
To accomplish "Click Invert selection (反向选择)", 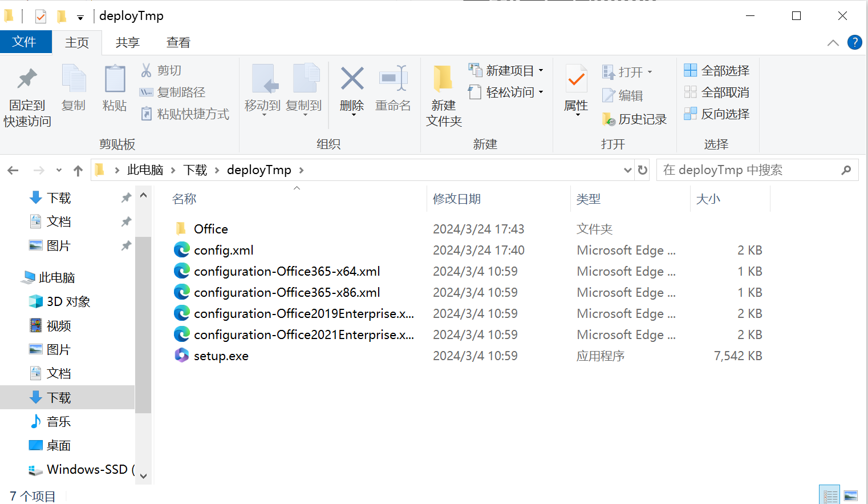I will point(716,114).
